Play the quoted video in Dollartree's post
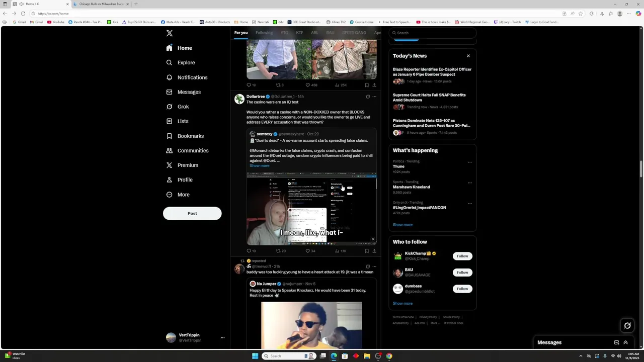The width and height of the screenshot is (644, 362). coord(311,209)
